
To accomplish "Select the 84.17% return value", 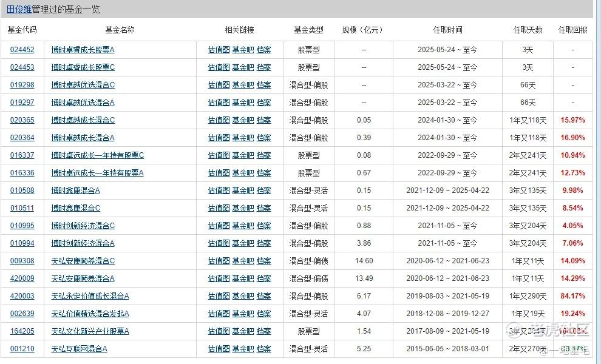I will (572, 296).
